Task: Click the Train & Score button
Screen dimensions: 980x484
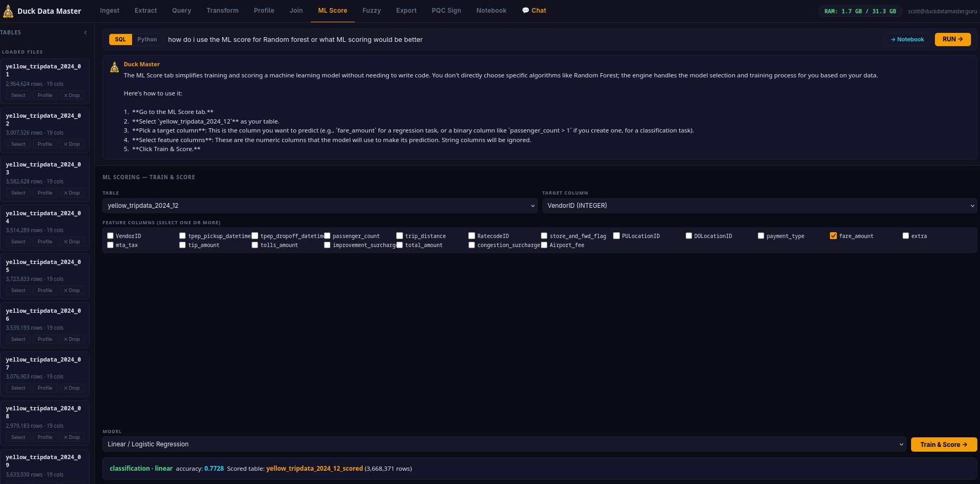Action: (x=944, y=445)
